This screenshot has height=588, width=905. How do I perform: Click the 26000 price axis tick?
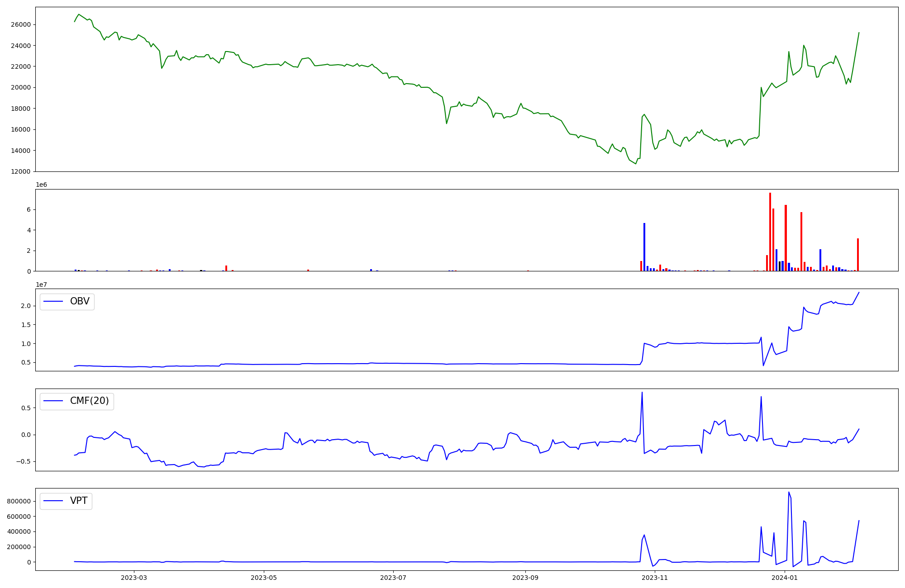(20, 24)
